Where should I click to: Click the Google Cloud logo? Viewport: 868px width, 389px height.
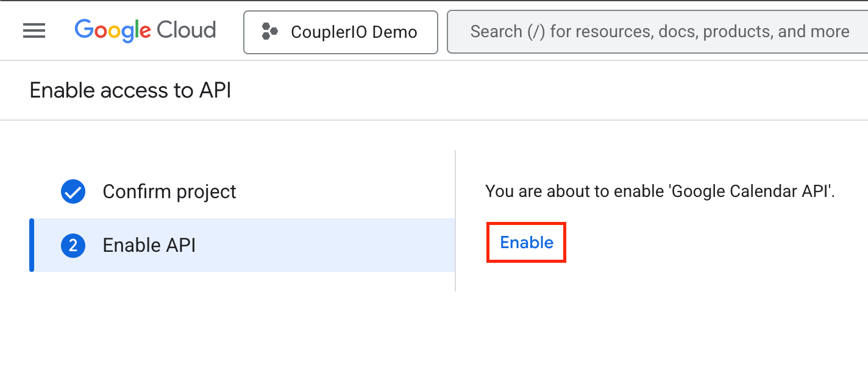click(144, 30)
